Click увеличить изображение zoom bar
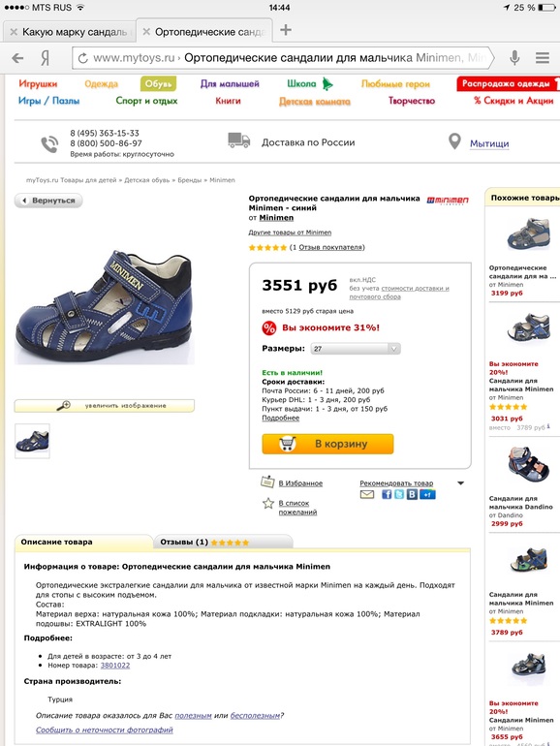Viewport: 560px width, 746px height. tap(105, 406)
